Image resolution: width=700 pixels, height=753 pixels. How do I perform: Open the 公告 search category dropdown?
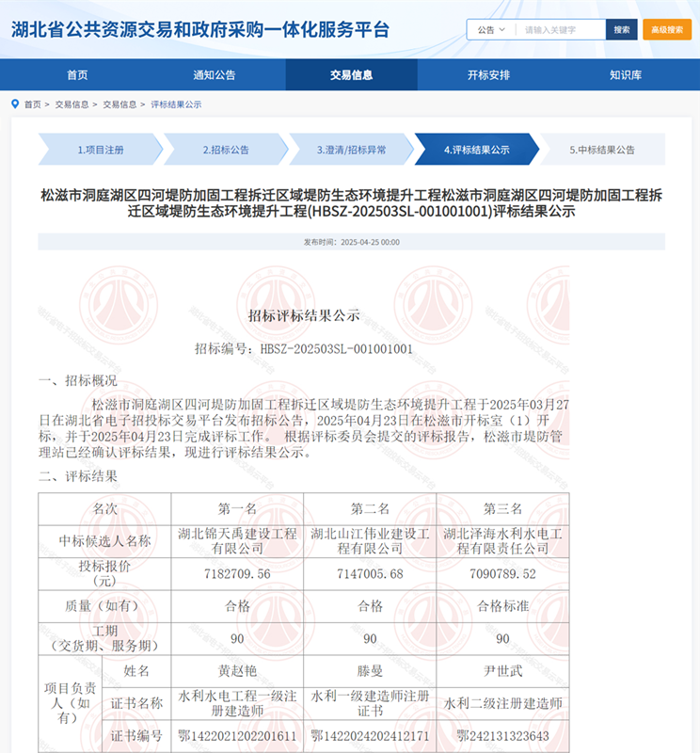pos(491,30)
